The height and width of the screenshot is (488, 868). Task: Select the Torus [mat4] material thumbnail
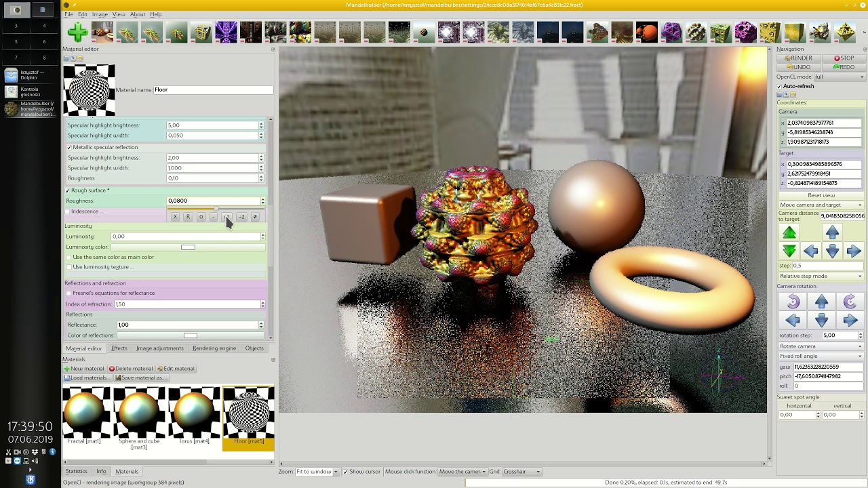[194, 416]
